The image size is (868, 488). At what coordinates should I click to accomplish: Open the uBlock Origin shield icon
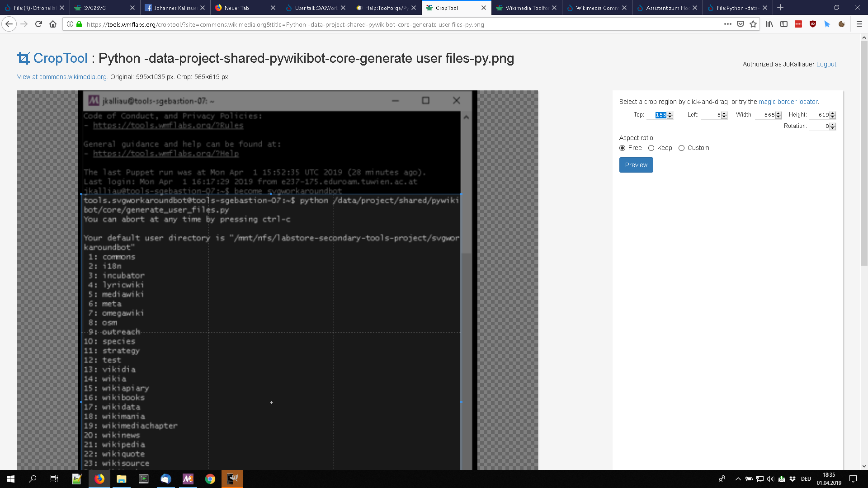tap(813, 24)
